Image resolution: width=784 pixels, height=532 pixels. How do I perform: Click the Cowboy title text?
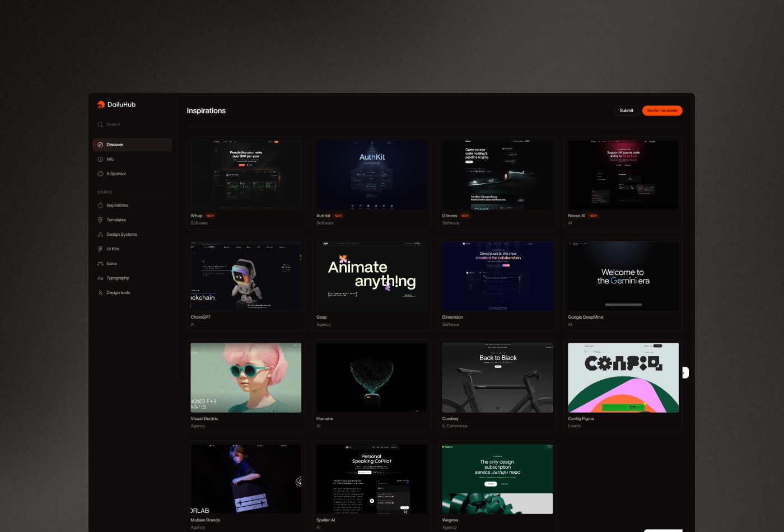pyautogui.click(x=450, y=418)
